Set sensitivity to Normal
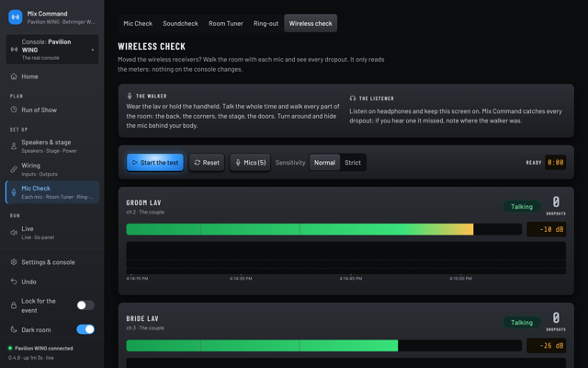The image size is (588, 368). [324, 163]
